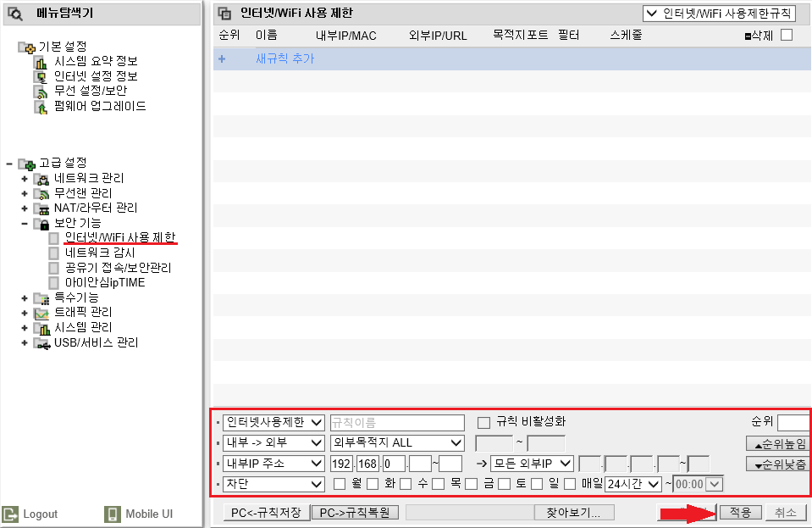Click the PC<-규칙저장 button
812x528 pixels.
point(266,513)
